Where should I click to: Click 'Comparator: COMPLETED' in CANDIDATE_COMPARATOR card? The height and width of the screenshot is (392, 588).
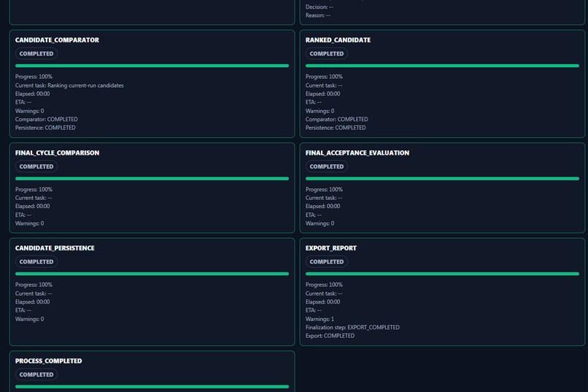pyautogui.click(x=47, y=119)
